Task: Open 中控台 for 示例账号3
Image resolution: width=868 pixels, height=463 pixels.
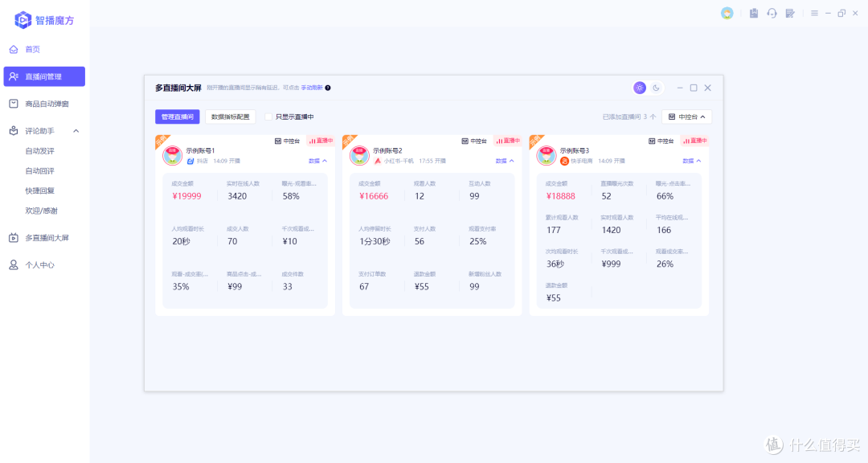Action: pos(661,141)
